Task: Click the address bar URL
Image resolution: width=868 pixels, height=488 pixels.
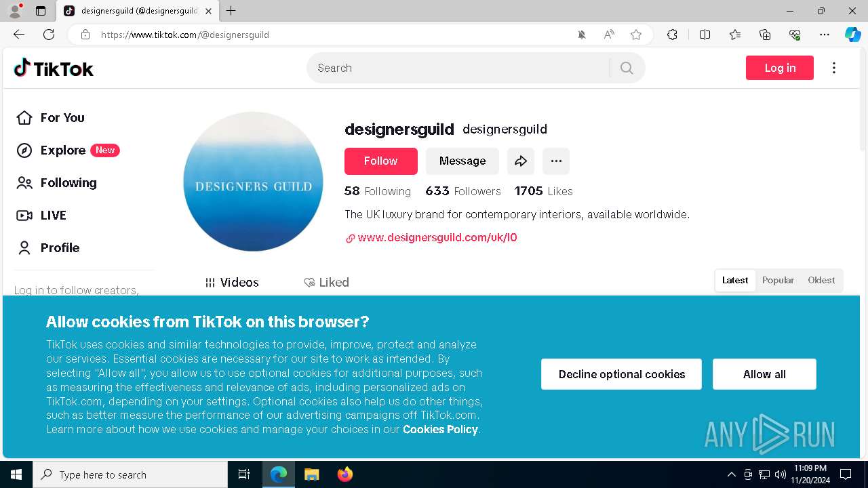Action: coord(185,35)
